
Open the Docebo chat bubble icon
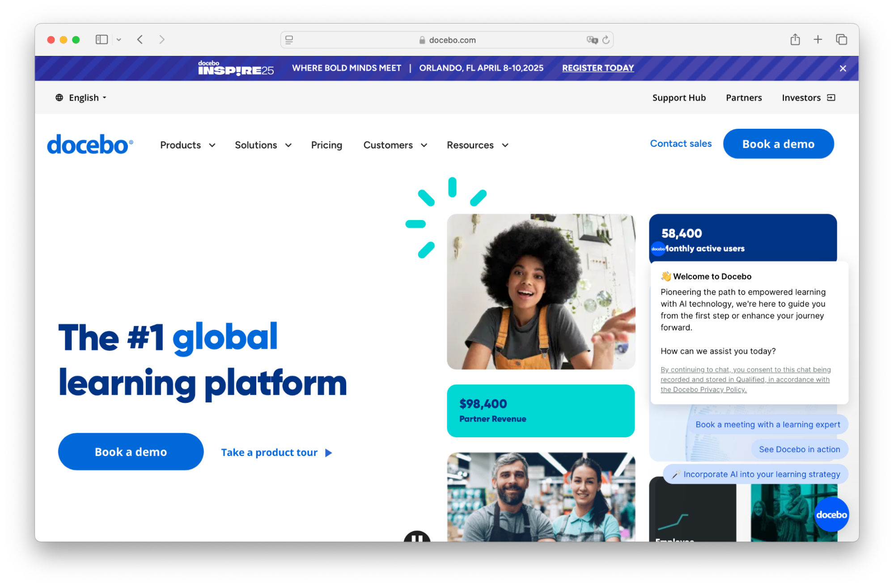coord(831,514)
